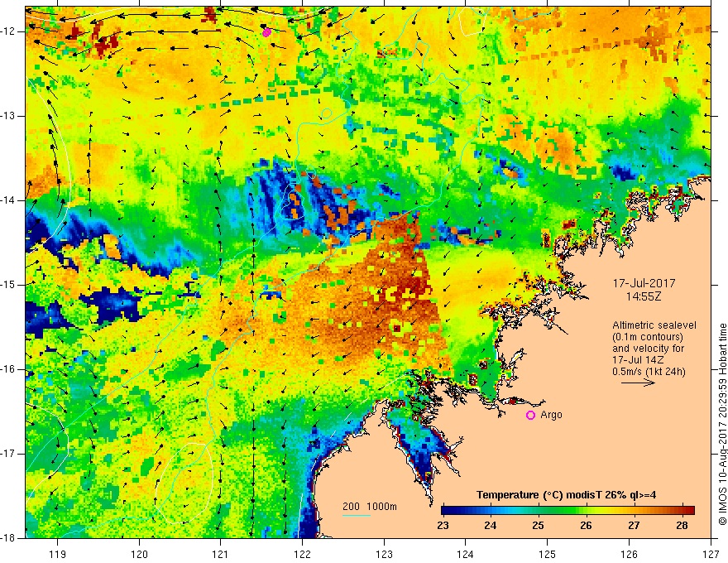Viewport: 728px width, 563px height.
Task: Click longitude axis label '124'
Action: [466, 554]
